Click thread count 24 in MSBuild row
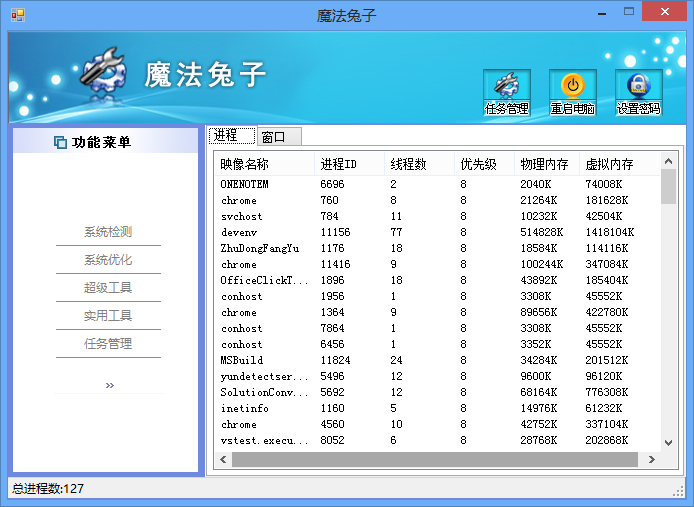Screen dimensions: 694x507 point(396,360)
